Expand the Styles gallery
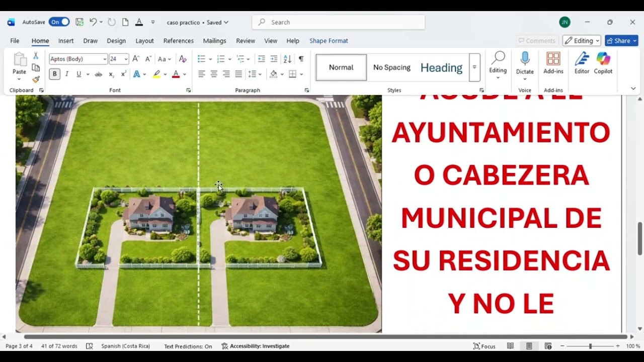 click(474, 67)
